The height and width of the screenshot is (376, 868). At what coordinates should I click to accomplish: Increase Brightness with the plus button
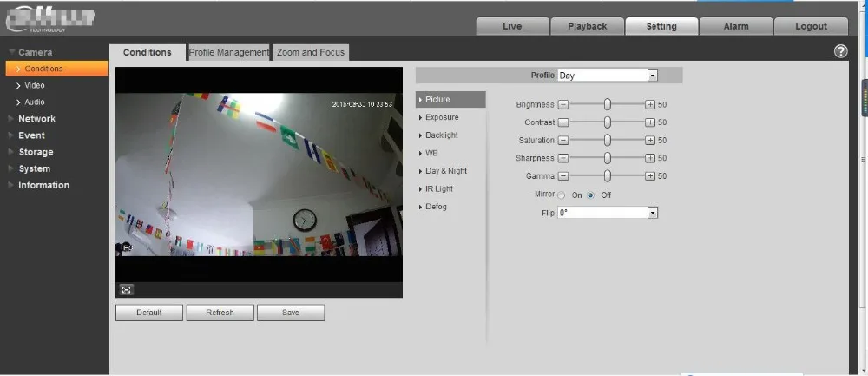click(650, 104)
